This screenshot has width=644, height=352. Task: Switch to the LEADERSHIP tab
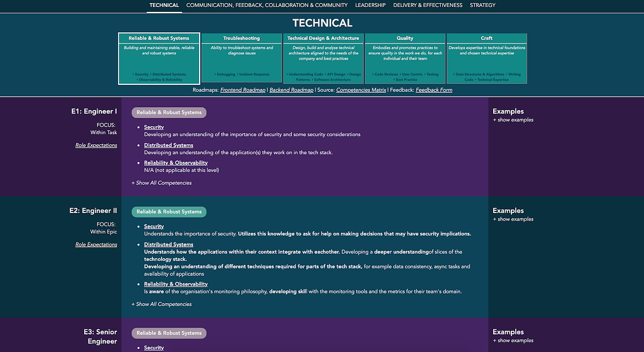(370, 5)
